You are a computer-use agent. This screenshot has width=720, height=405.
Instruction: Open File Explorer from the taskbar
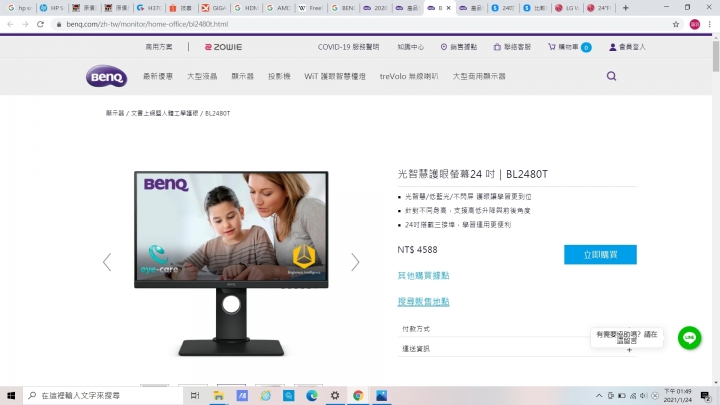point(219,395)
